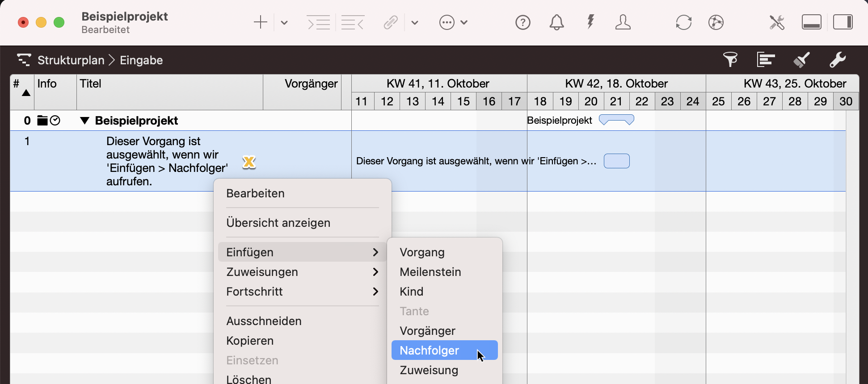The image size is (868, 384).
Task: Click the Strukturplan breadcrumb
Action: click(71, 60)
